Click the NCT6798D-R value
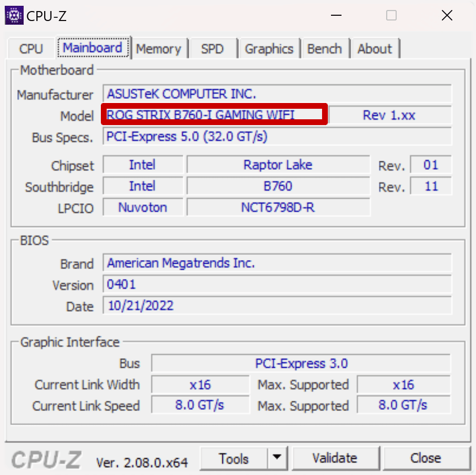This screenshot has height=475, width=476. click(x=278, y=208)
